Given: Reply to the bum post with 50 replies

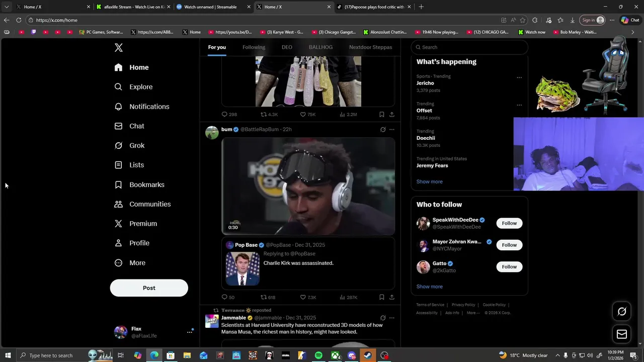Looking at the screenshot, I should [x=228, y=297].
